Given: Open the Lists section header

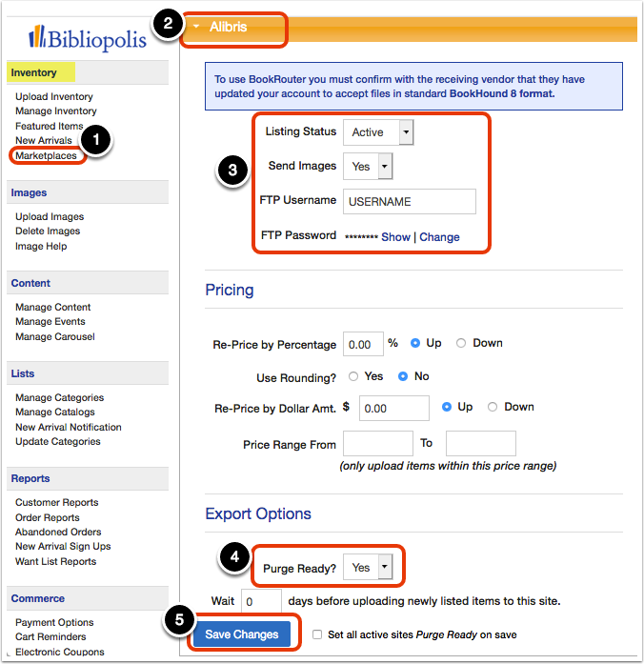Looking at the screenshot, I should [88, 373].
